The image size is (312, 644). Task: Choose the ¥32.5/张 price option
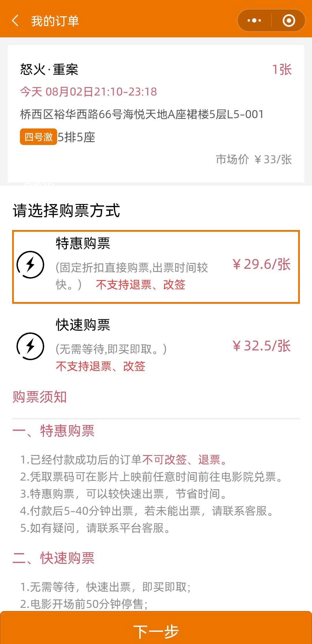click(261, 346)
